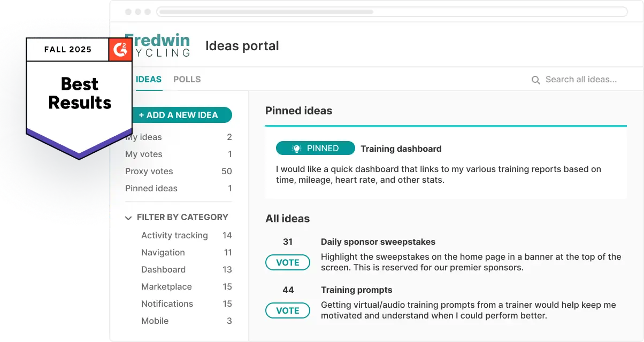Vote for the Training prompts idea
The height and width of the screenshot is (342, 644).
(288, 310)
